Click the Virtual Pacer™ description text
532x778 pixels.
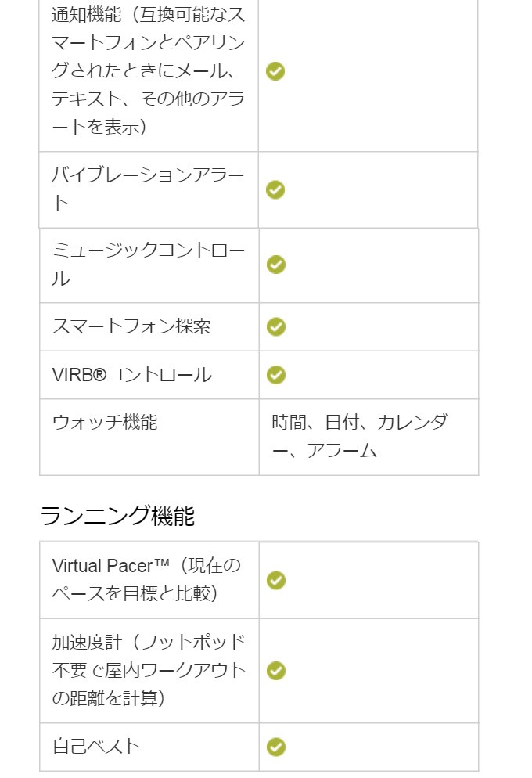(x=146, y=579)
